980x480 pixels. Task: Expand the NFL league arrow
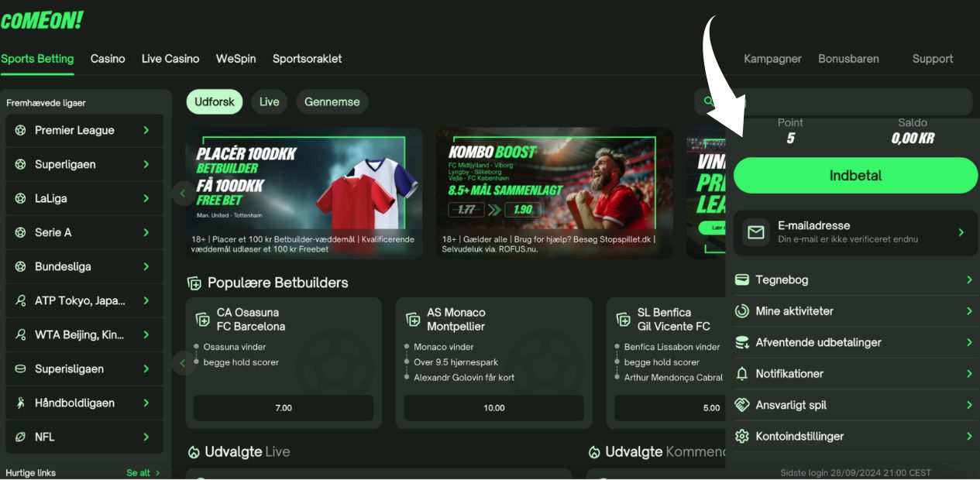coord(146,437)
